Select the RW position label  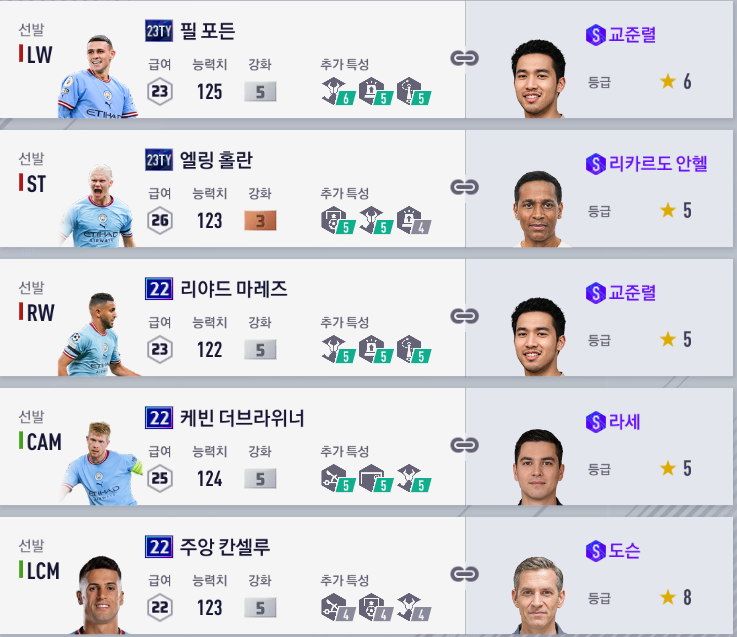point(41,313)
